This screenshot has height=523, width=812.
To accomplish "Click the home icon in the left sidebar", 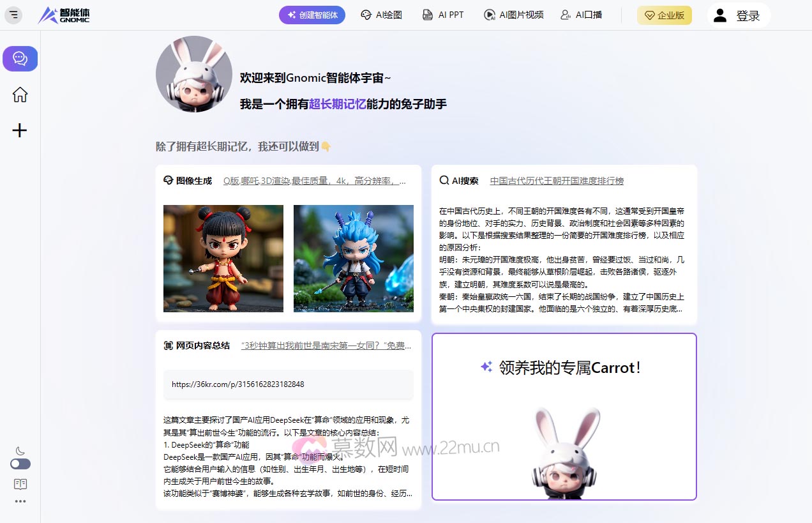I will point(20,95).
